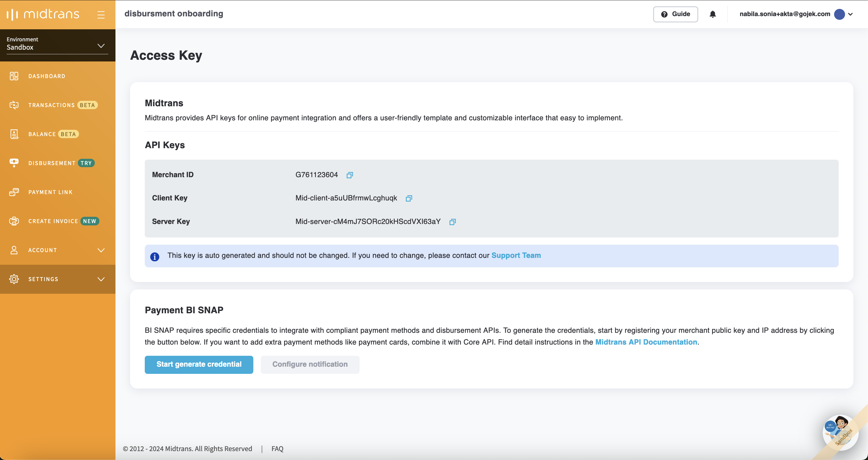This screenshot has width=868, height=460.
Task: Click Configure notification button
Action: click(310, 364)
